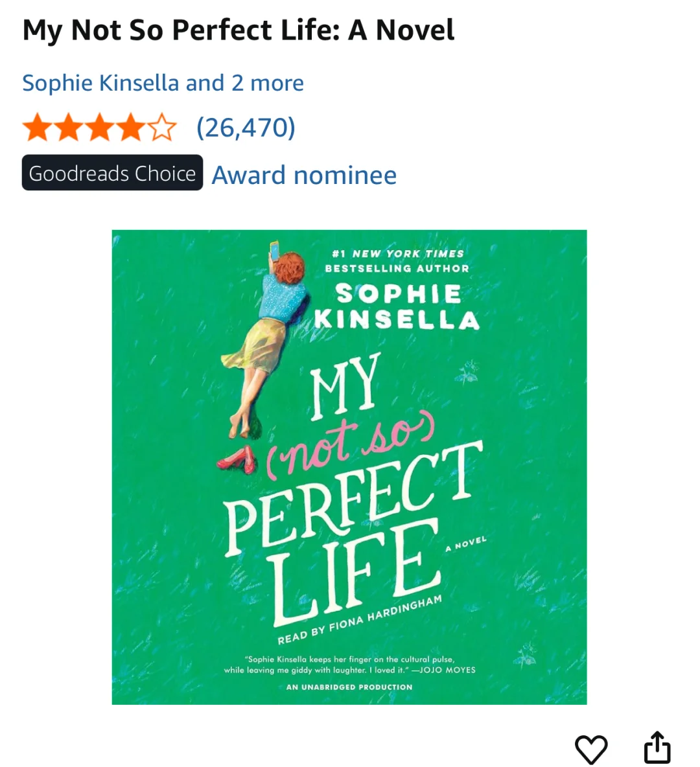Click white "Sophie Kinsella" name on cover
The width and height of the screenshot is (700, 767).
tap(397, 307)
